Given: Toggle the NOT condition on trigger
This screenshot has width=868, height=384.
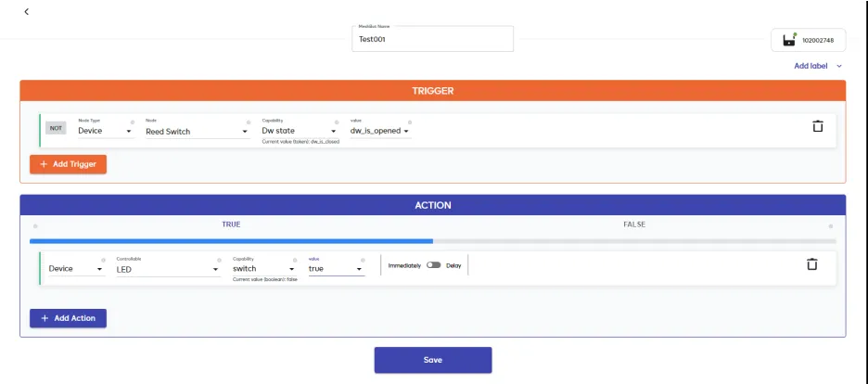Looking at the screenshot, I should 56,128.
